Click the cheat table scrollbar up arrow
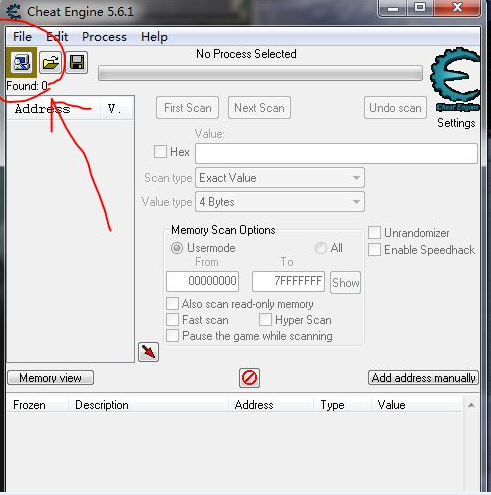The height and width of the screenshot is (495, 491). (x=471, y=405)
